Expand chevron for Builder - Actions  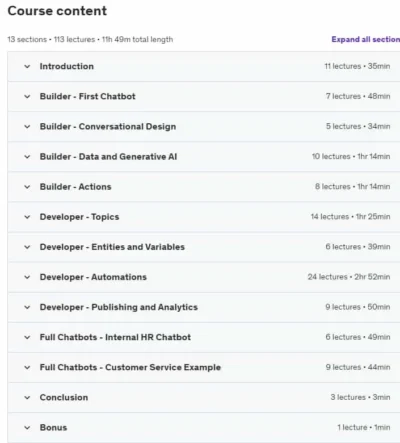click(27, 187)
